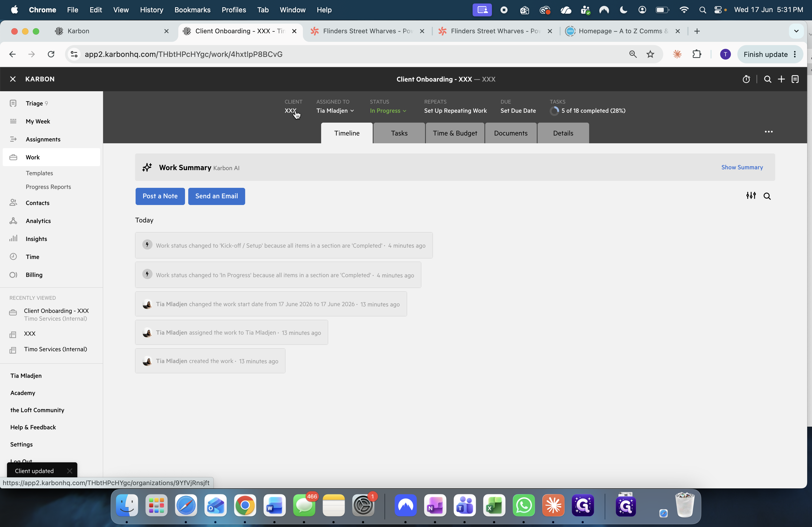Image resolution: width=812 pixels, height=527 pixels.
Task: Click the Chrome zoom magnifier icon in address bar
Action: pos(633,54)
